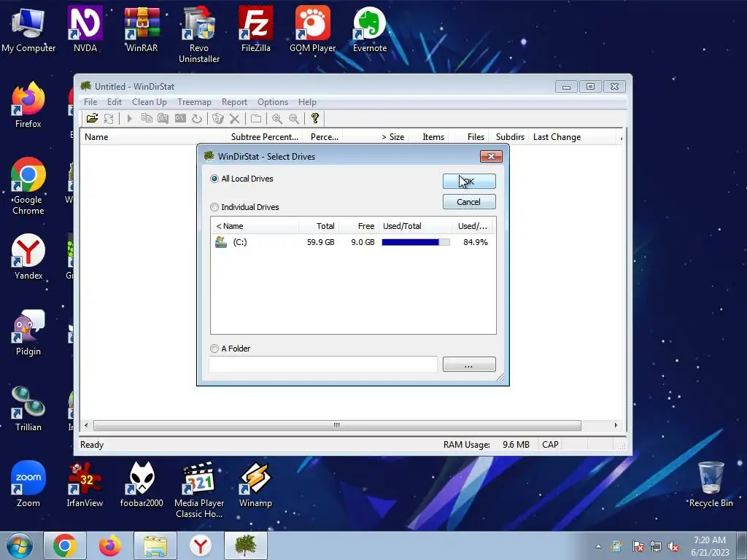Click the Select Parent folder toolbar icon
747x560 pixels.
(256, 119)
